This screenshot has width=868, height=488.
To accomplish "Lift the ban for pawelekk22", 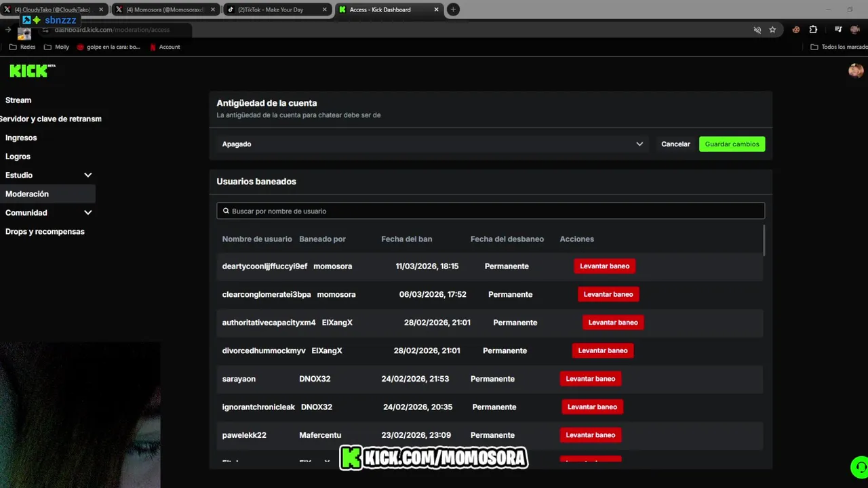I will pyautogui.click(x=591, y=435).
